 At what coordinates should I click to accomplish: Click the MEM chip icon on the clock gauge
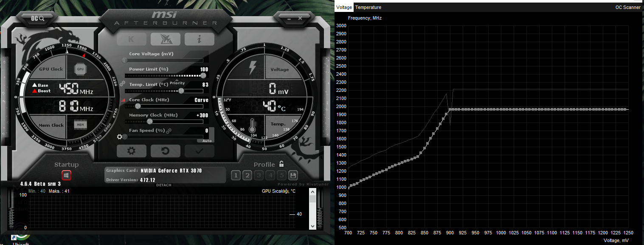pyautogui.click(x=80, y=125)
